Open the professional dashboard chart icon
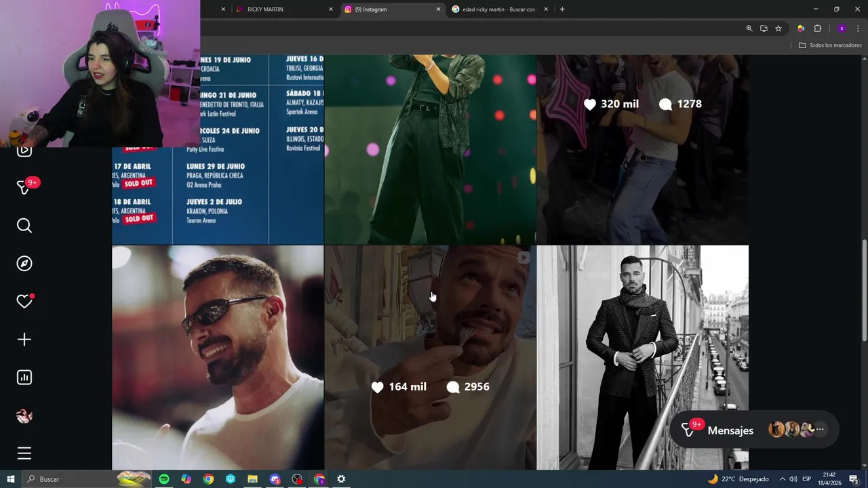The height and width of the screenshot is (488, 868). click(x=24, y=378)
